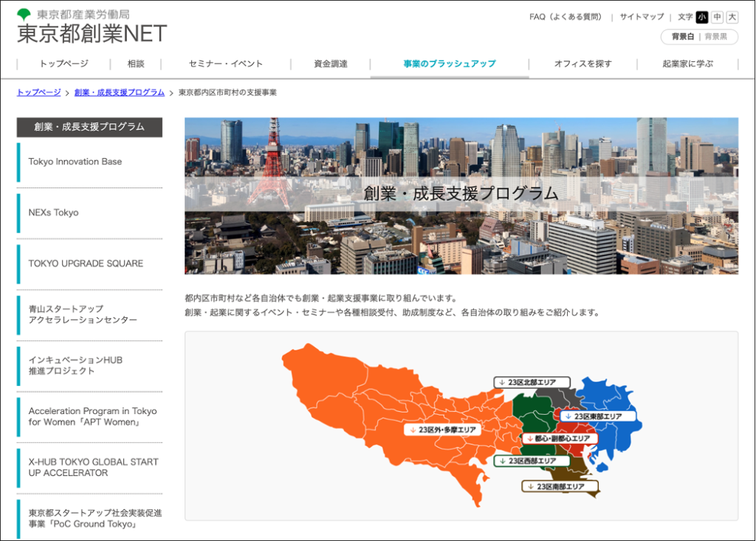Click トップページ breadcrumb link
Image resolution: width=756 pixels, height=541 pixels.
click(38, 92)
